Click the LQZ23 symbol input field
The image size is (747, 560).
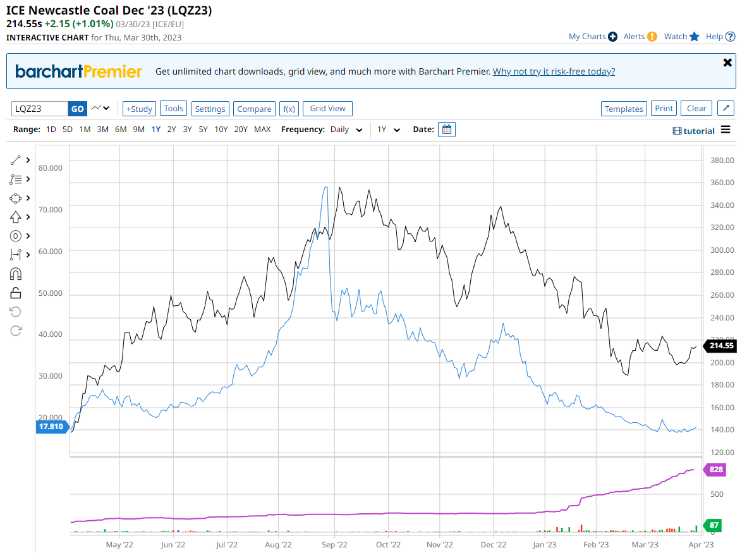(x=39, y=109)
